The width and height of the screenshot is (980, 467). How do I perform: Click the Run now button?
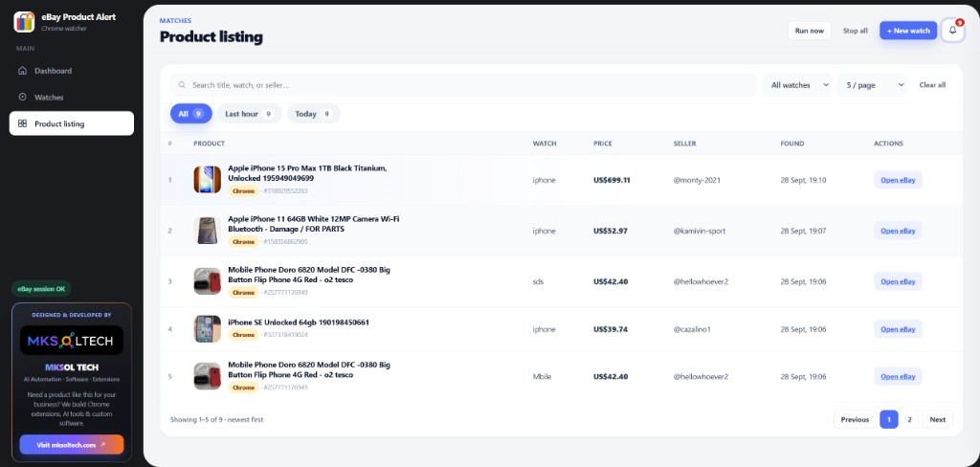pyautogui.click(x=809, y=31)
